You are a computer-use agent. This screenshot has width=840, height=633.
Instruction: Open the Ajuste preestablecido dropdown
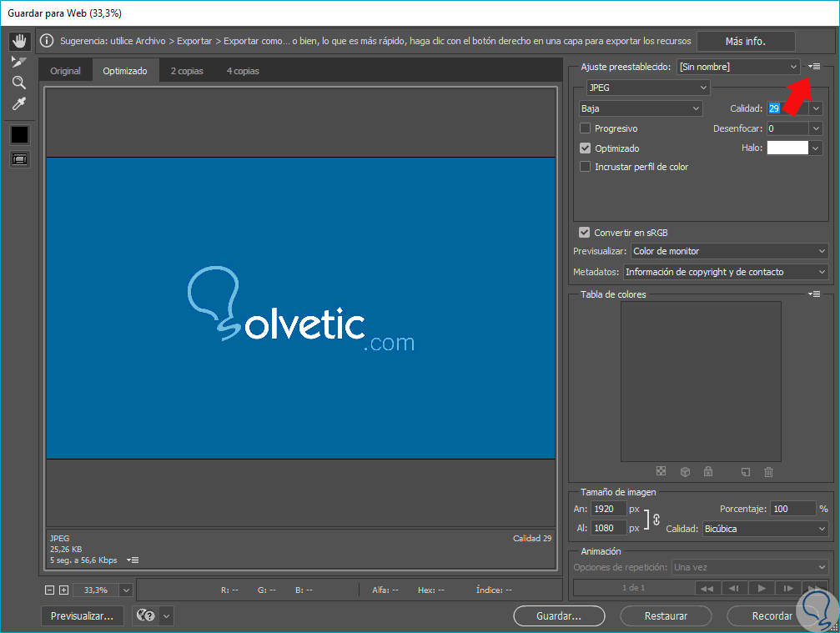click(x=738, y=67)
